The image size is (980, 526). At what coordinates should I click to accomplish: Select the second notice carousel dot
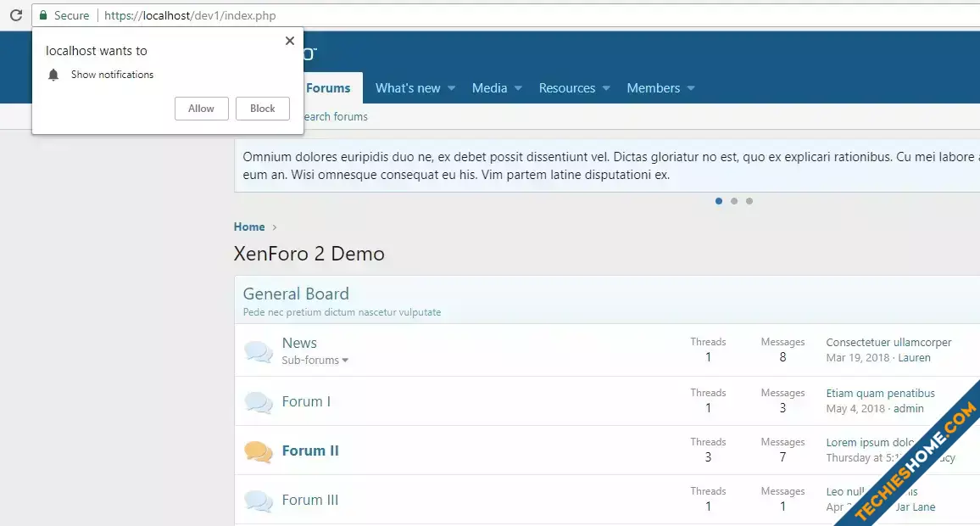734,201
